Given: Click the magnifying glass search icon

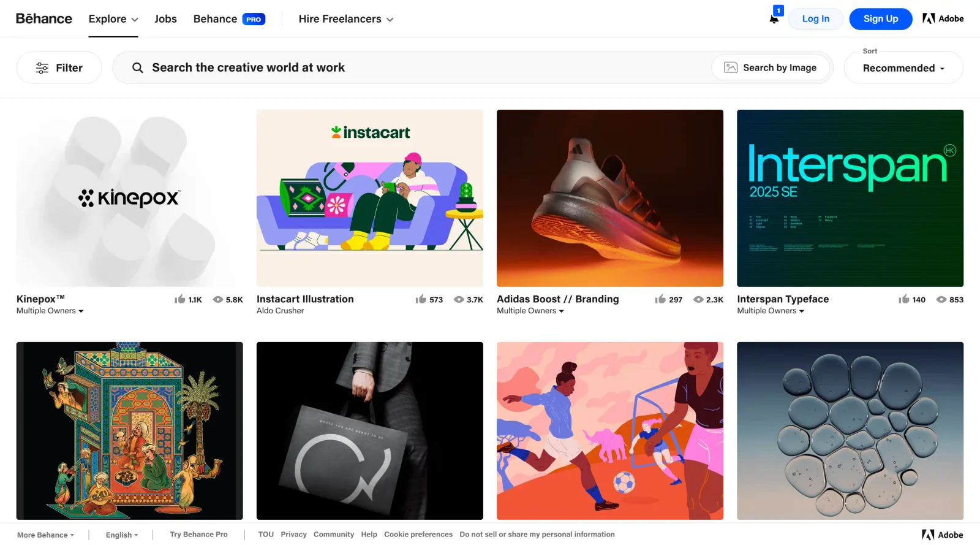Looking at the screenshot, I should tap(138, 67).
